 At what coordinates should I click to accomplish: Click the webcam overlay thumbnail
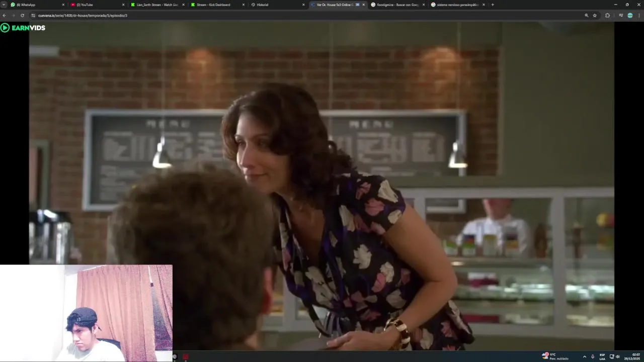pyautogui.click(x=86, y=313)
